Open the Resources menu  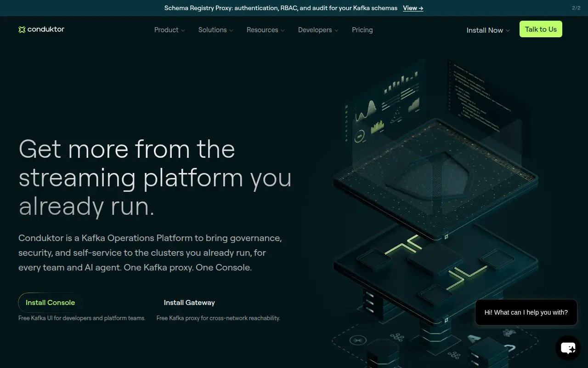point(266,30)
